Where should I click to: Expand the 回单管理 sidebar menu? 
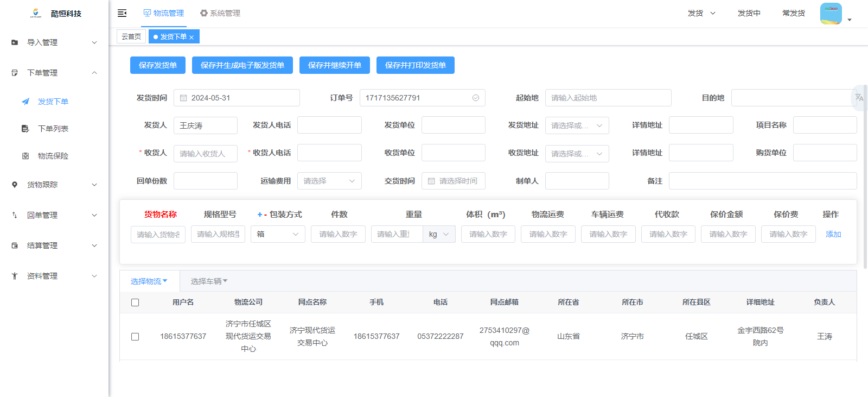pos(54,215)
